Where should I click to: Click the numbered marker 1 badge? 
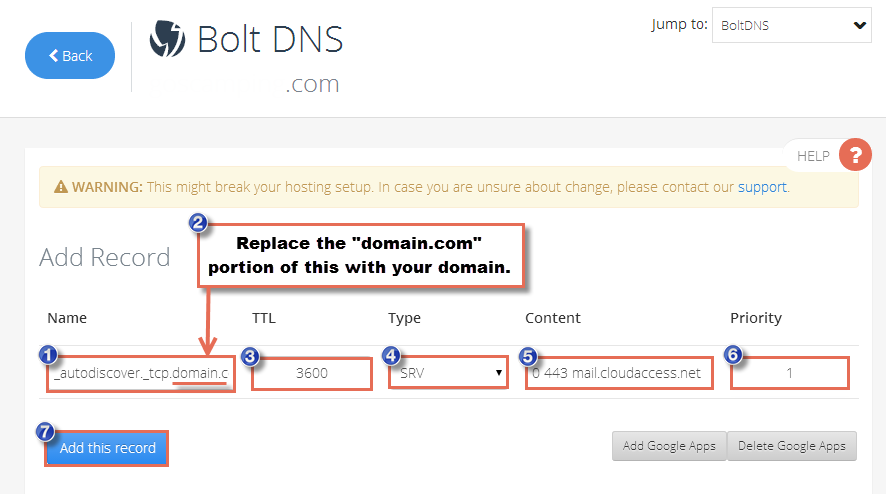click(x=49, y=355)
